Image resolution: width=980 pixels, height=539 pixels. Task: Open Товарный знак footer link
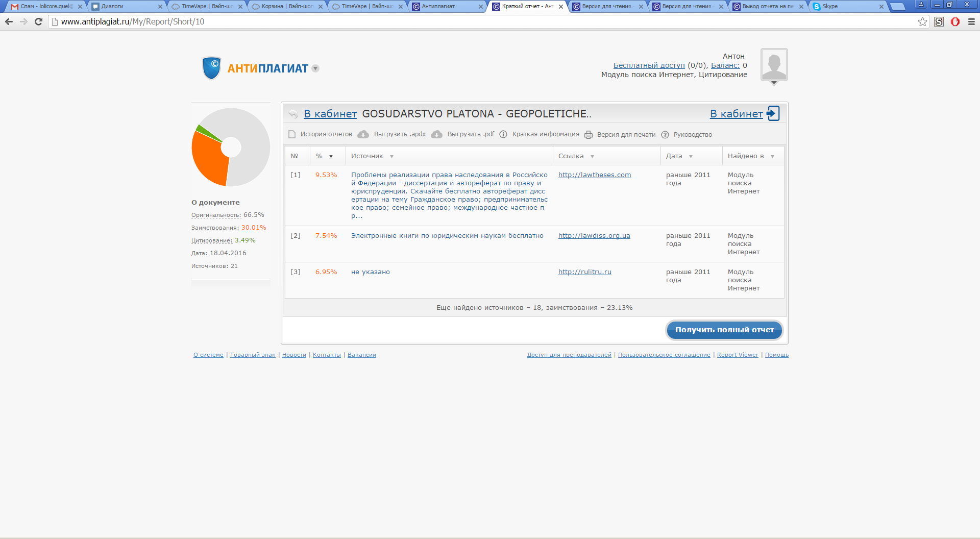tap(253, 355)
